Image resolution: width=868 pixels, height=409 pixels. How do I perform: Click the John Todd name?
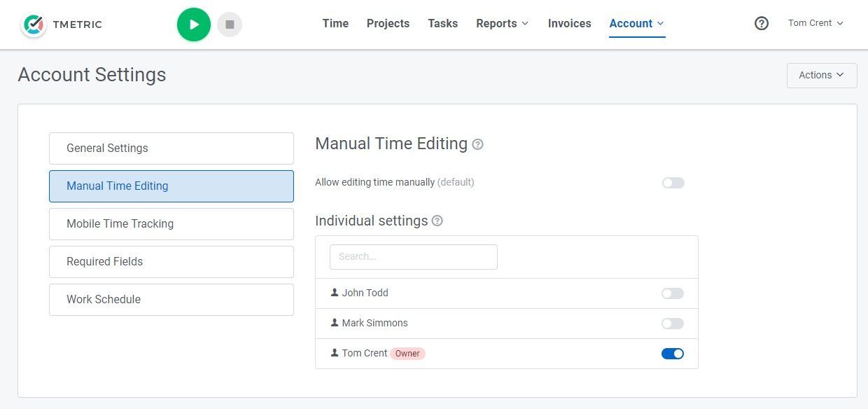point(365,293)
